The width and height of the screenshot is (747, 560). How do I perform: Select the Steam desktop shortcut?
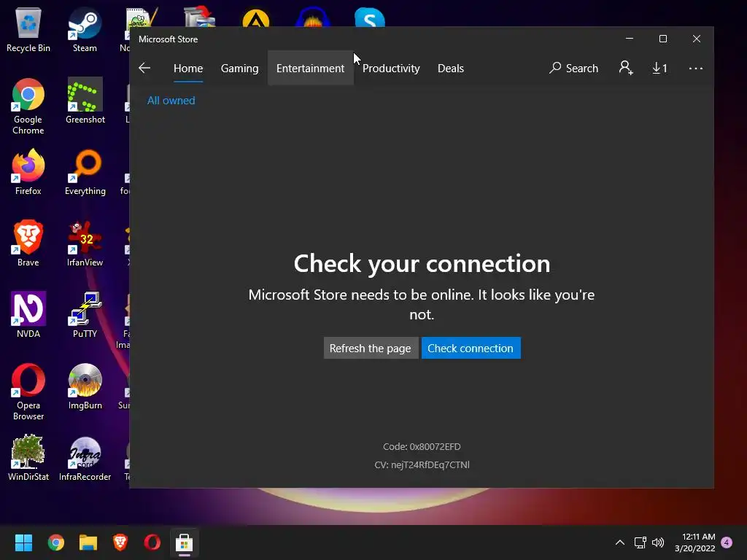85,30
